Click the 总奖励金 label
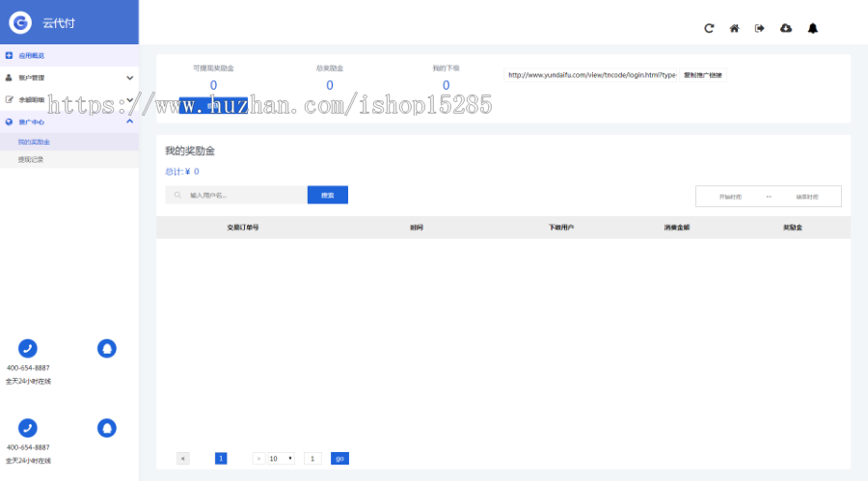 click(x=330, y=68)
